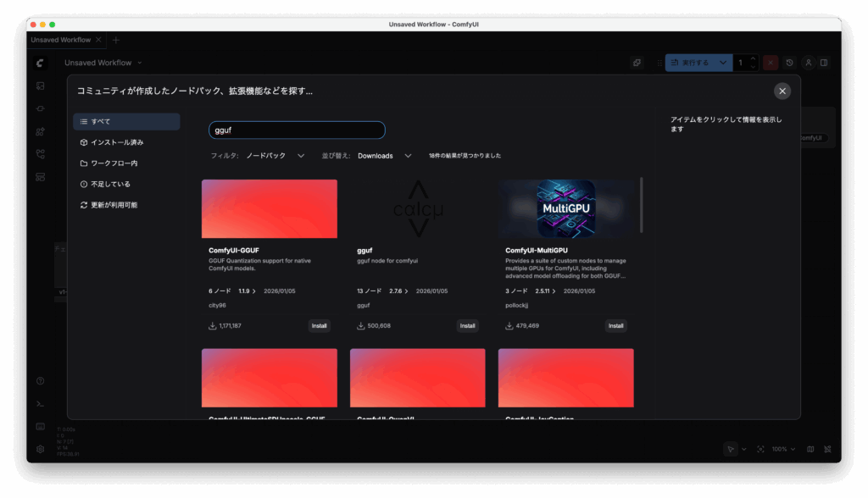Open the ComfyUI-MultiGPU thumbnail image
868x498 pixels.
click(x=565, y=208)
